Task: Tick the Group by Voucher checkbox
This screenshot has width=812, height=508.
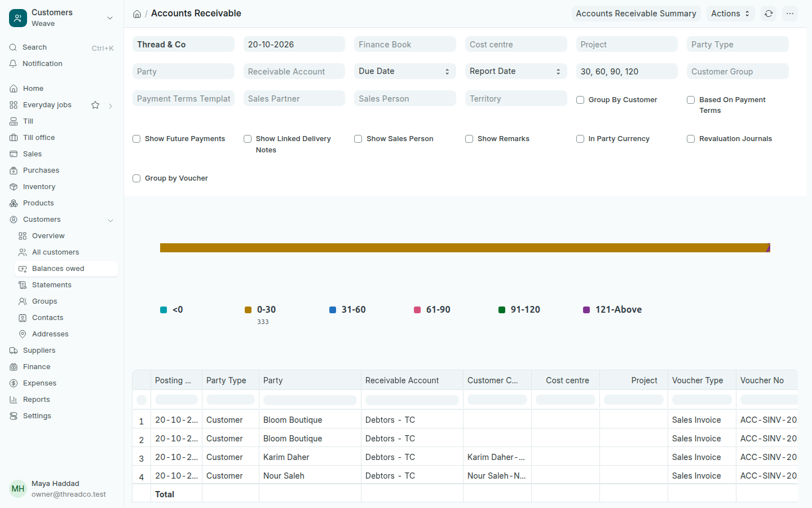Action: [x=136, y=178]
